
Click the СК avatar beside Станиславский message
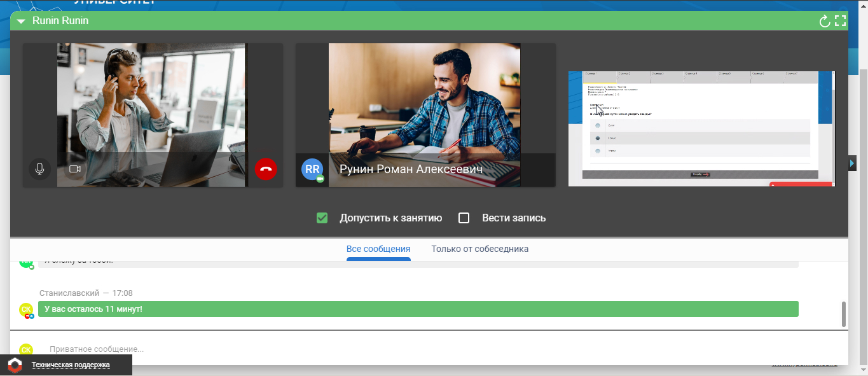click(26, 309)
